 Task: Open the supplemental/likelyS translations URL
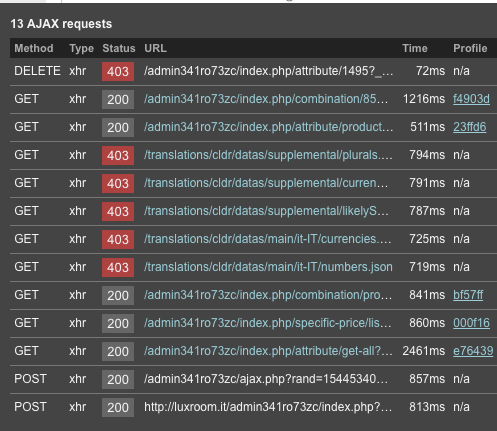pos(266,211)
